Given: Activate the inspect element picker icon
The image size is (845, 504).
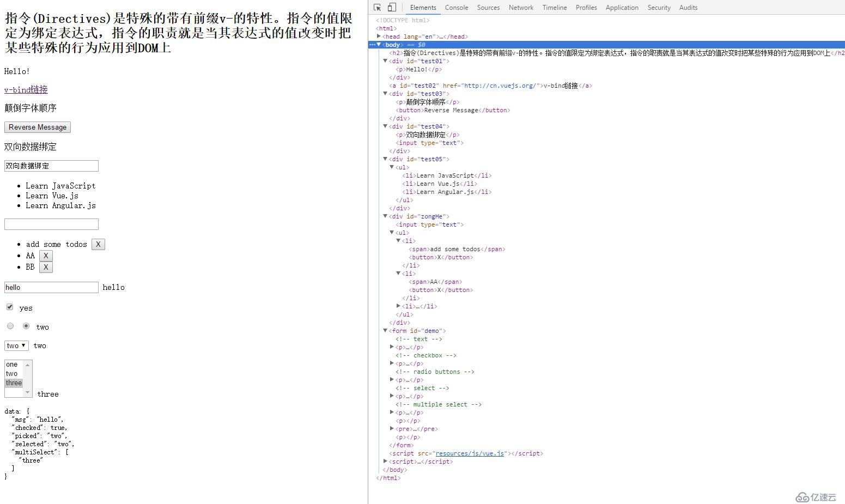Looking at the screenshot, I should pyautogui.click(x=377, y=8).
